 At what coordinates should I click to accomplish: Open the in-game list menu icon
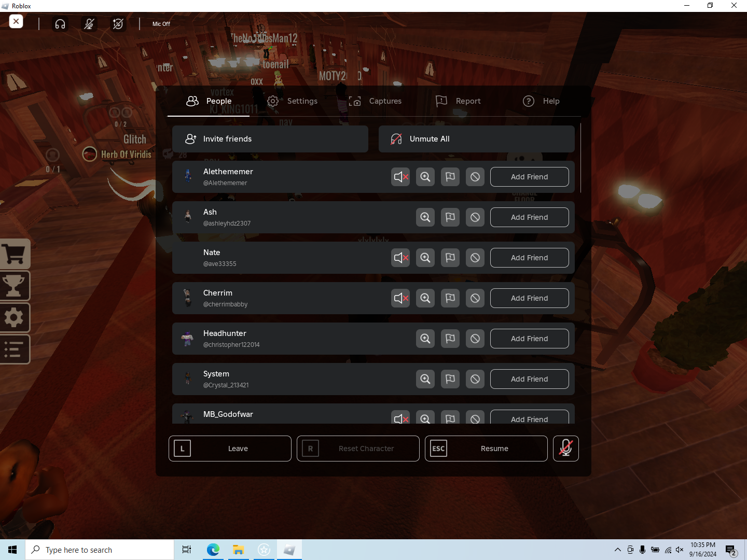(15, 349)
